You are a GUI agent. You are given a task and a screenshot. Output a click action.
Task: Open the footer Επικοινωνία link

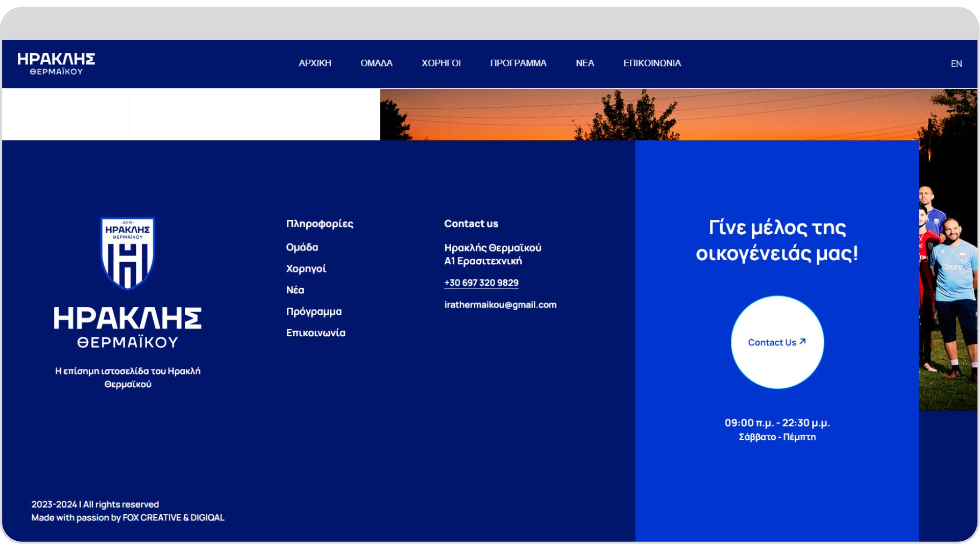(316, 333)
